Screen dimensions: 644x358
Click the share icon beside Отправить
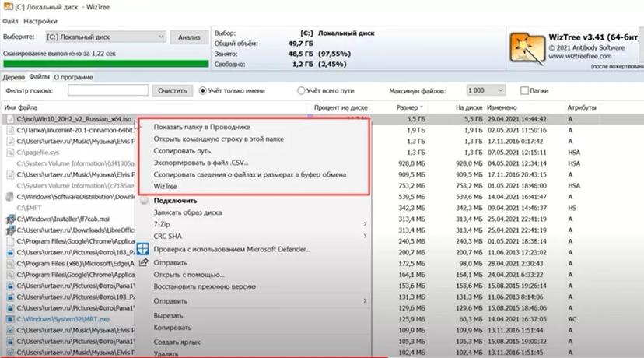[x=143, y=262]
